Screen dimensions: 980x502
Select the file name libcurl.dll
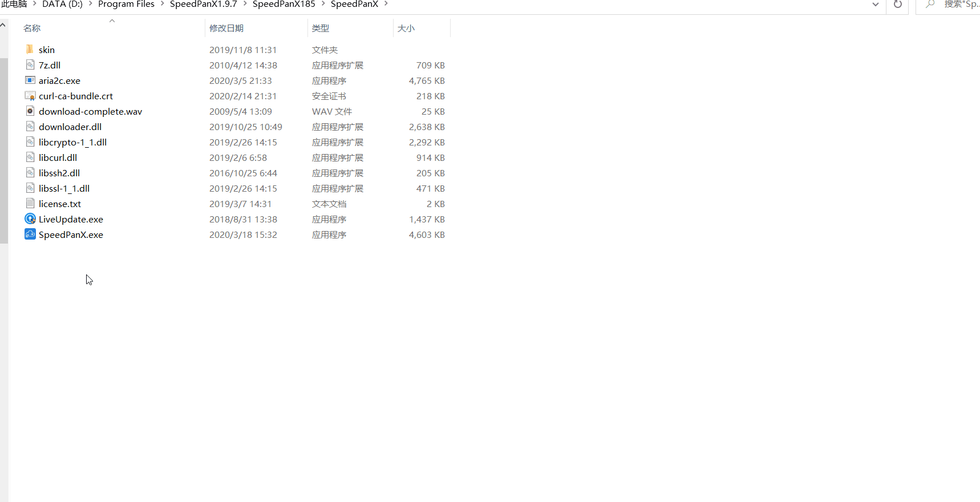point(58,157)
